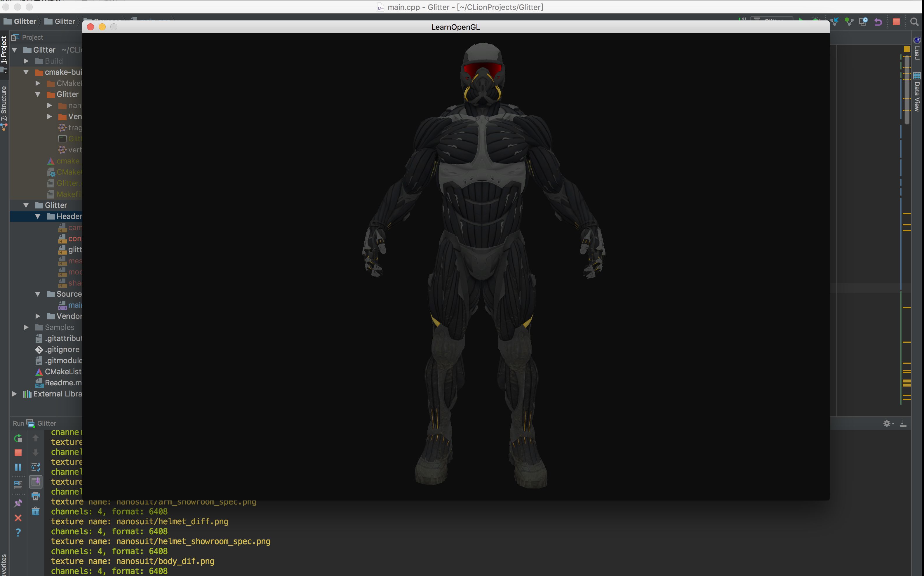Image resolution: width=924 pixels, height=576 pixels.
Task: Click Update Project VCS icon
Action: click(834, 22)
